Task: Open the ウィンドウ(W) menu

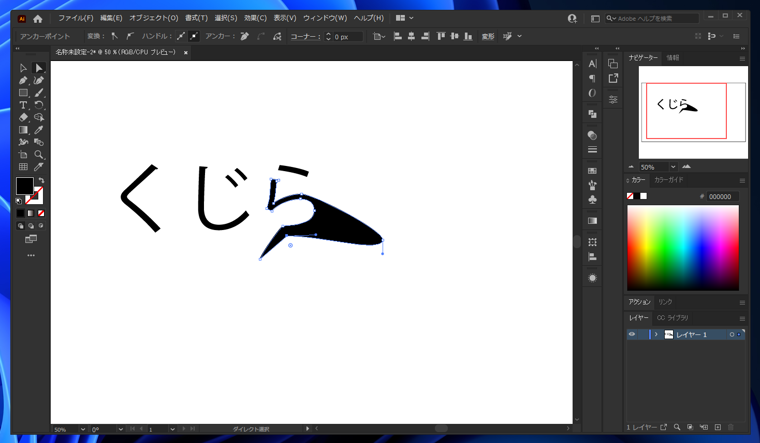Action: [325, 18]
